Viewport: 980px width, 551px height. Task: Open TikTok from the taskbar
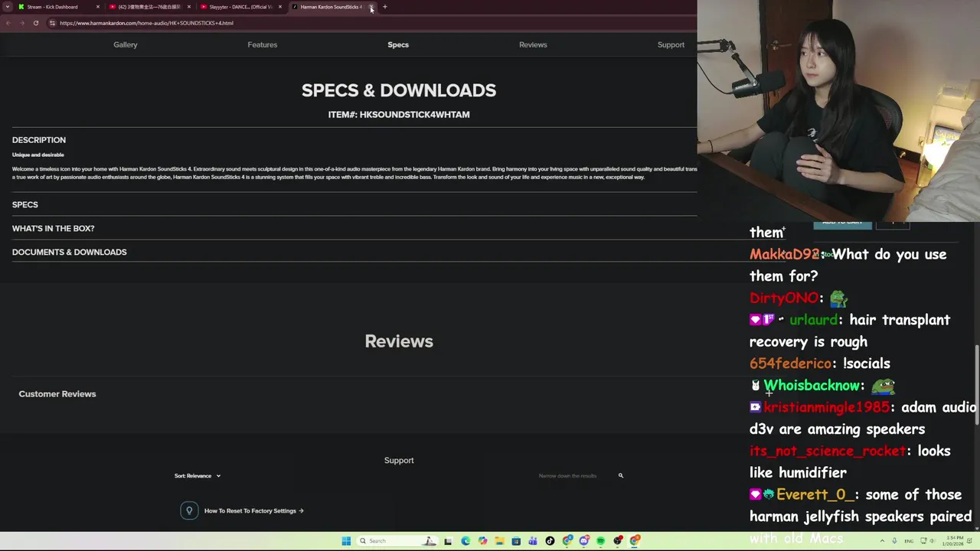tap(550, 541)
